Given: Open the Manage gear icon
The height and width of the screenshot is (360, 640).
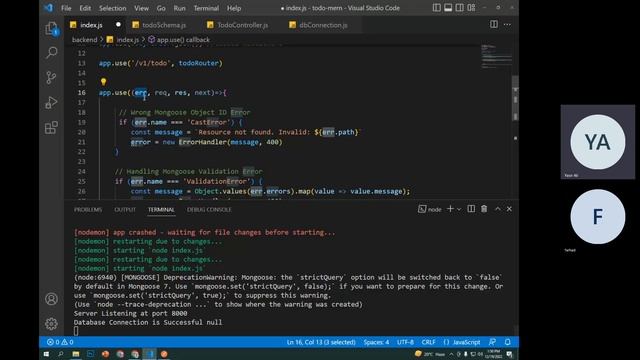Looking at the screenshot, I should [51, 324].
